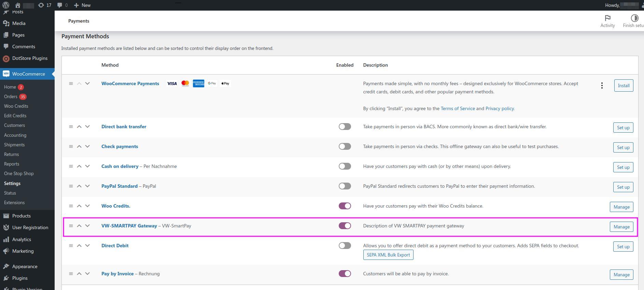This screenshot has height=290, width=644.
Task: Move Direct bank transfer up
Action: click(79, 127)
